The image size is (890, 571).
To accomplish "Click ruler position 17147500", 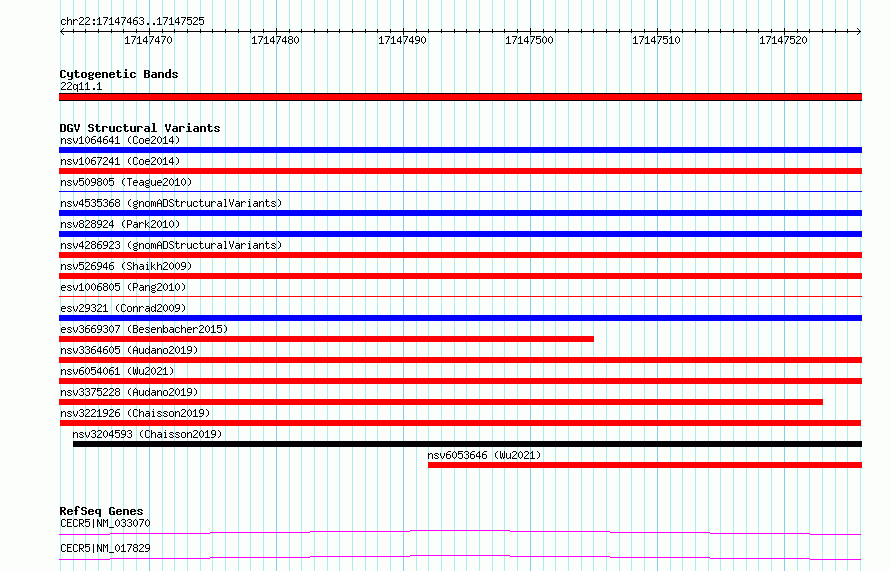I will point(529,40).
